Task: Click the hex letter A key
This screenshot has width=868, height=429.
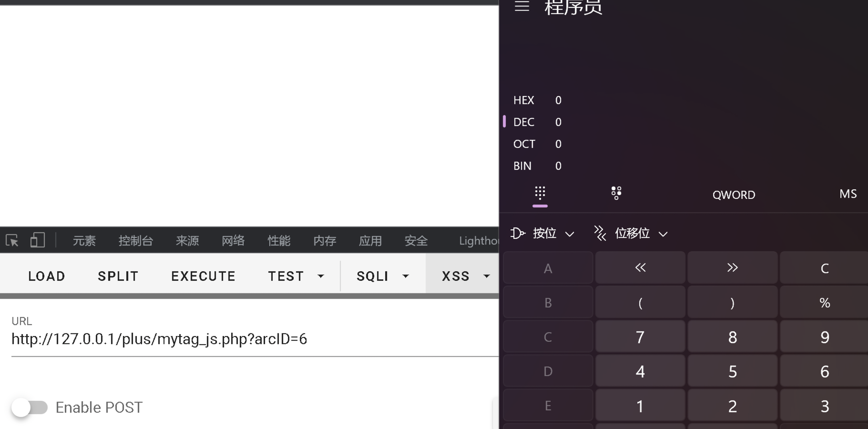Action: click(x=548, y=268)
